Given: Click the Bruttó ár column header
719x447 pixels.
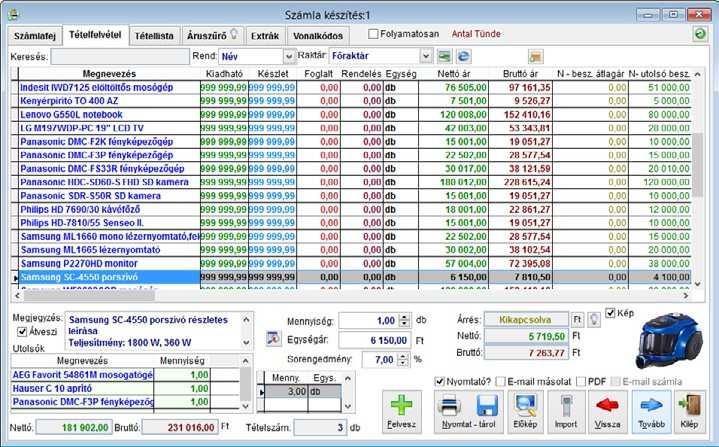Looking at the screenshot, I should [520, 74].
